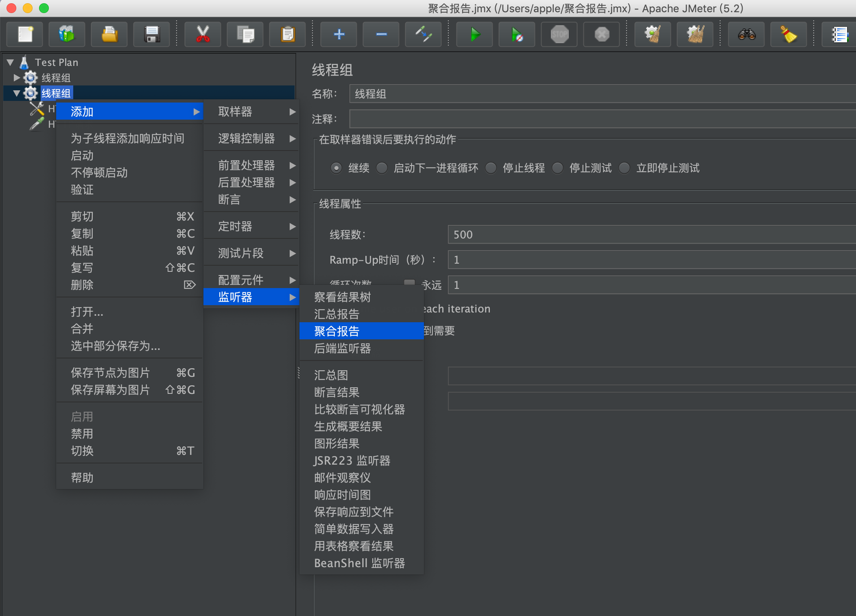The height and width of the screenshot is (616, 856).
Task: Click the Paste clipboard icon
Action: (288, 34)
